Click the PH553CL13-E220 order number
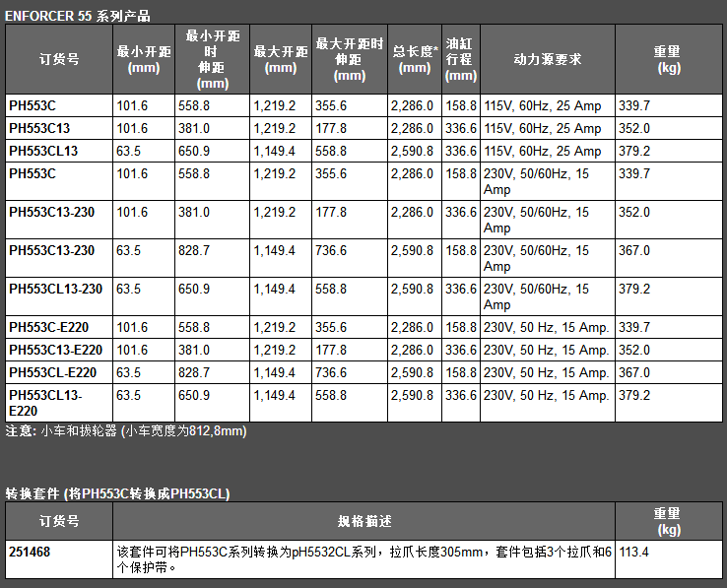The height and width of the screenshot is (588, 727). (x=45, y=403)
